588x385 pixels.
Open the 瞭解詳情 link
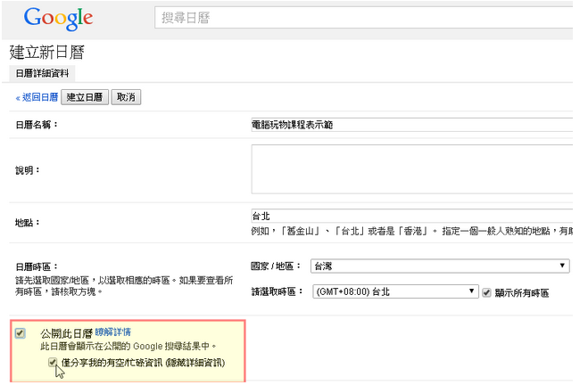coord(113,332)
